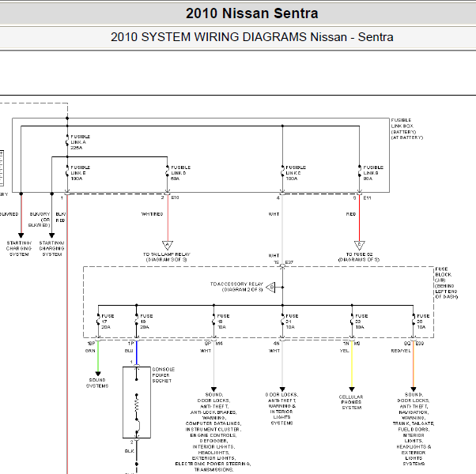Click the 'E10' connector label
The image size is (476, 474).
coord(175,197)
